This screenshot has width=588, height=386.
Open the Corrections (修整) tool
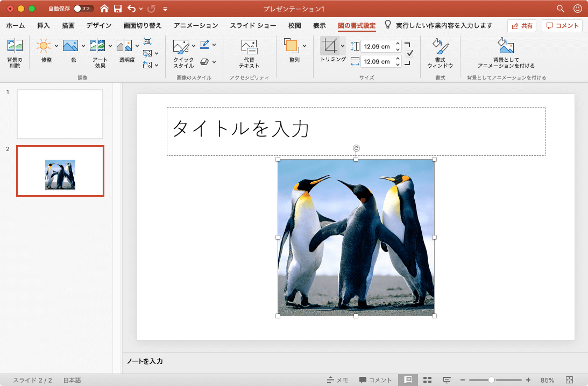43,46
